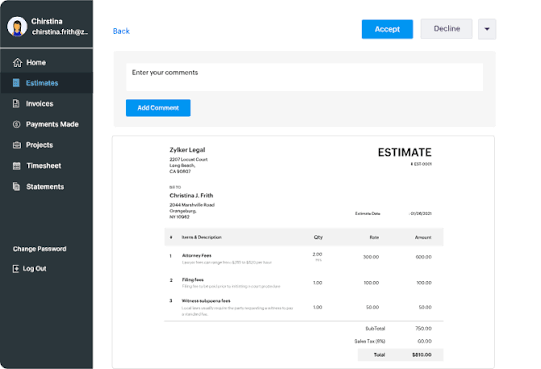This screenshot has height=369, width=541.
Task: Go to Payments Made section
Action: pyautogui.click(x=46, y=124)
